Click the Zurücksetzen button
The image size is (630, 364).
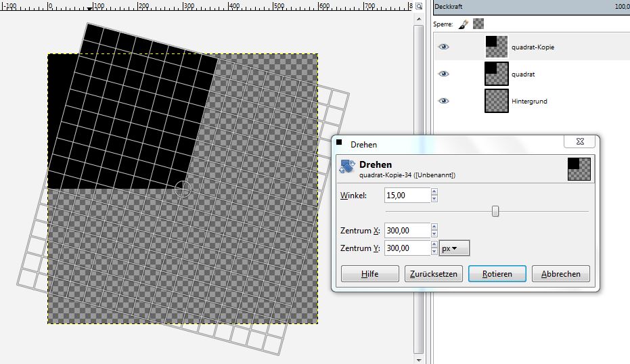click(x=434, y=274)
